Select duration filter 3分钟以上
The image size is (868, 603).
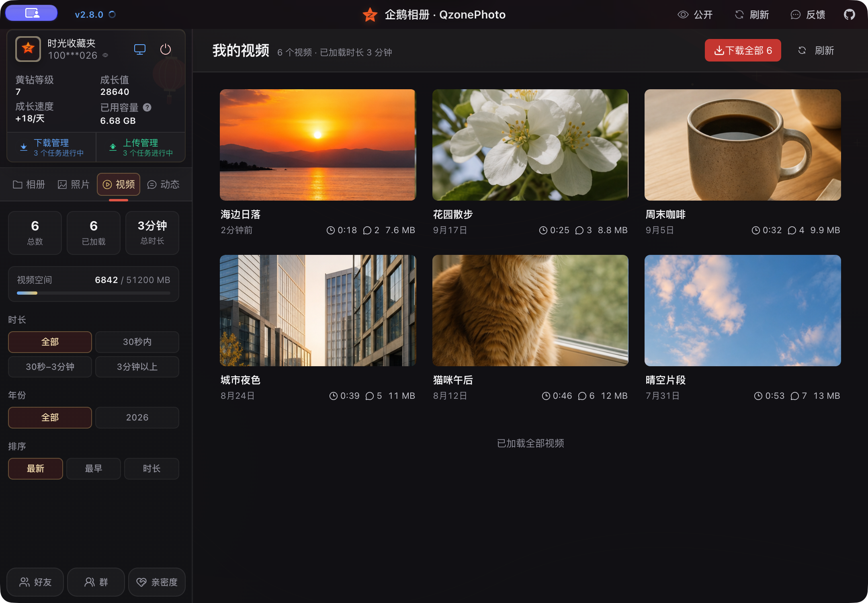point(137,367)
